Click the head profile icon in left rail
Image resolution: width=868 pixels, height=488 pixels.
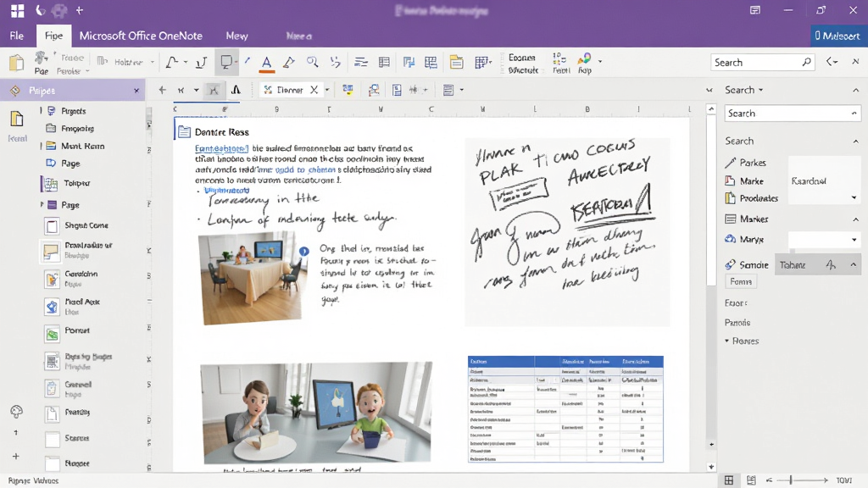click(x=16, y=411)
